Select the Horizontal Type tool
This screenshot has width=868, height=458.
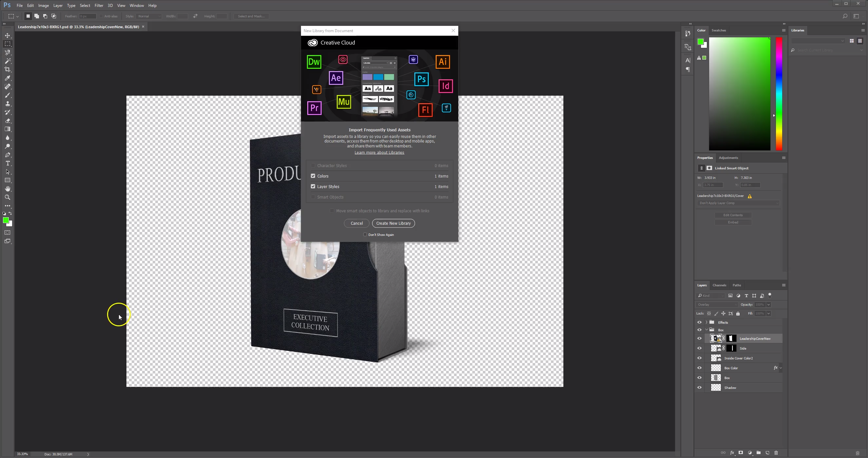pos(8,163)
